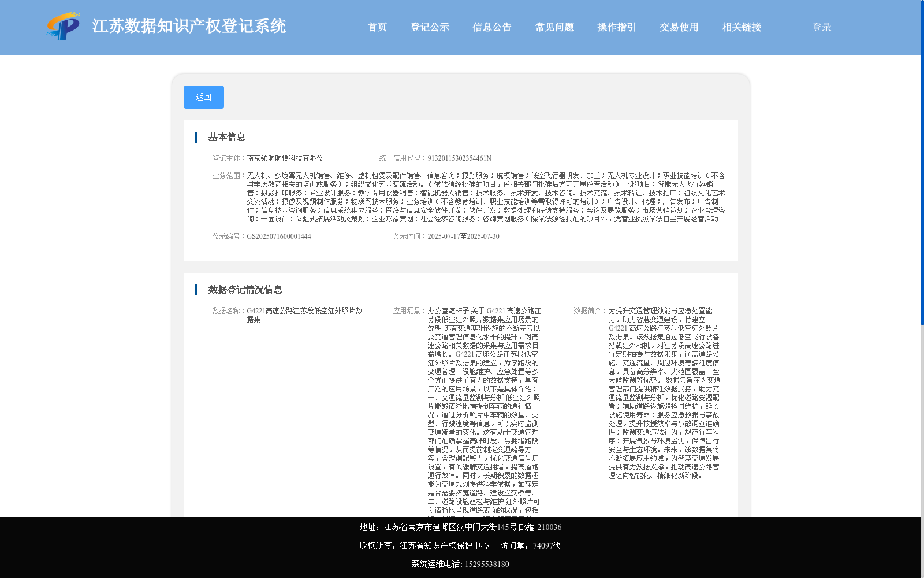The image size is (924, 578).
Task: Open the 首页 menu item
Action: tap(377, 27)
